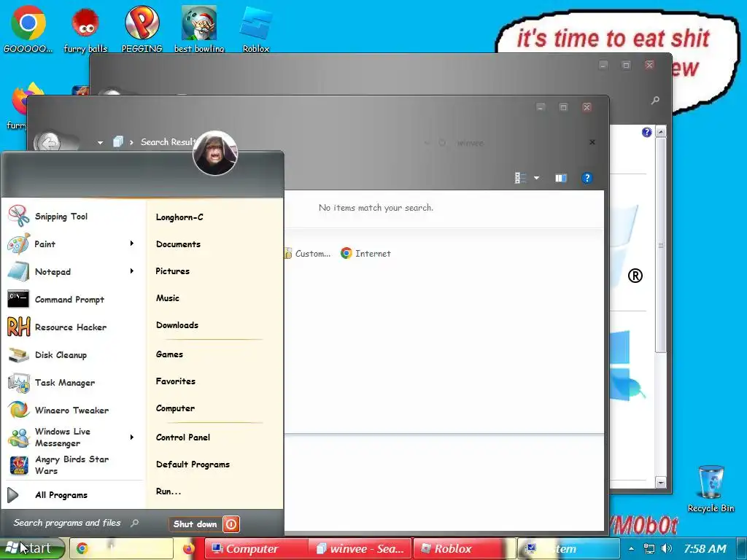
Task: Select Recycle Bin on desktop
Action: point(711,489)
